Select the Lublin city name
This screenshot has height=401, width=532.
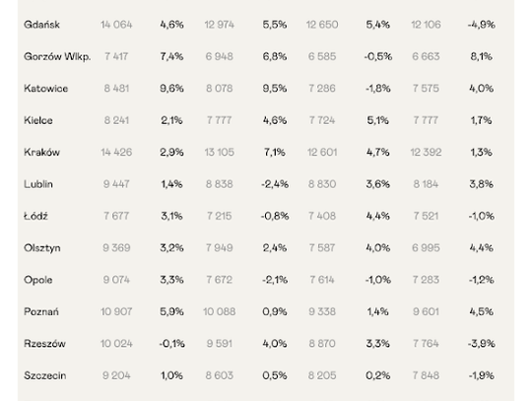38,184
